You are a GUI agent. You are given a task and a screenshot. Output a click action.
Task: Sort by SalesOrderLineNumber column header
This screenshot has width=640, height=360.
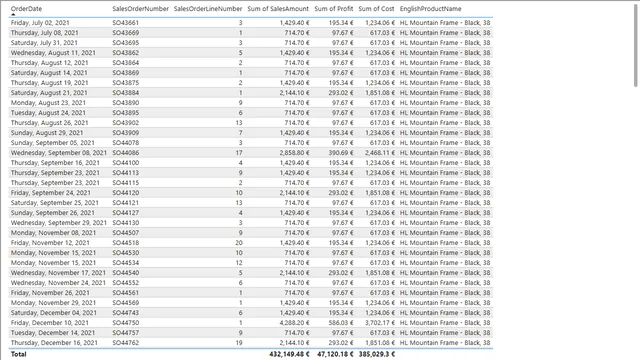208,9
